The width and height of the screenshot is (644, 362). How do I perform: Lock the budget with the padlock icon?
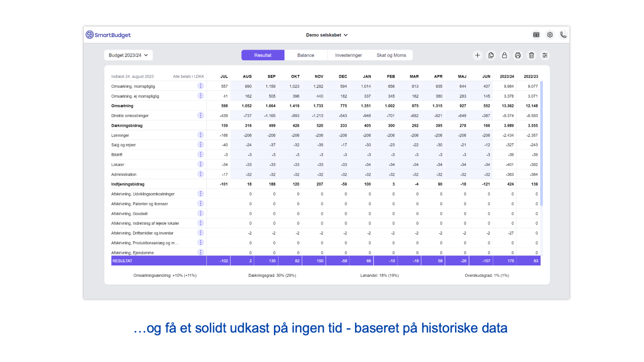(504, 55)
